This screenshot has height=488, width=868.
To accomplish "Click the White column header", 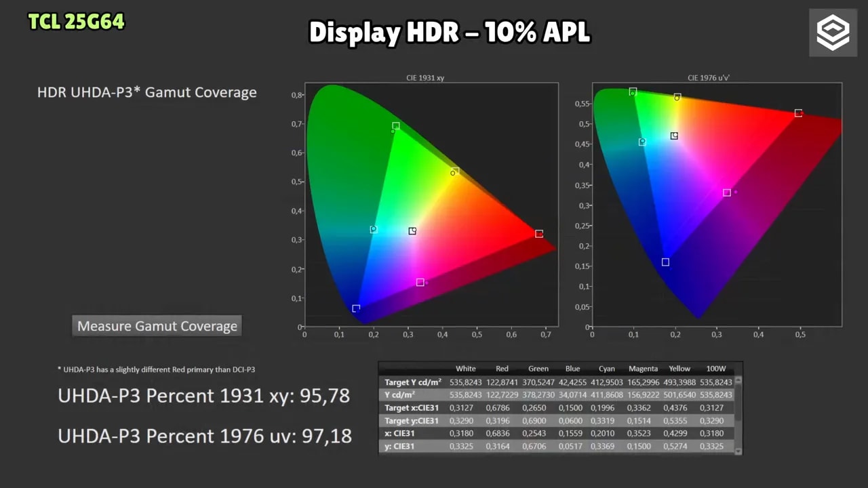I will 466,369.
